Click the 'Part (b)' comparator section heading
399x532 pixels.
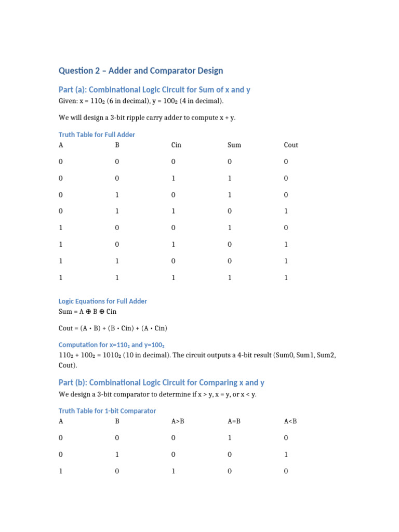pos(161,383)
